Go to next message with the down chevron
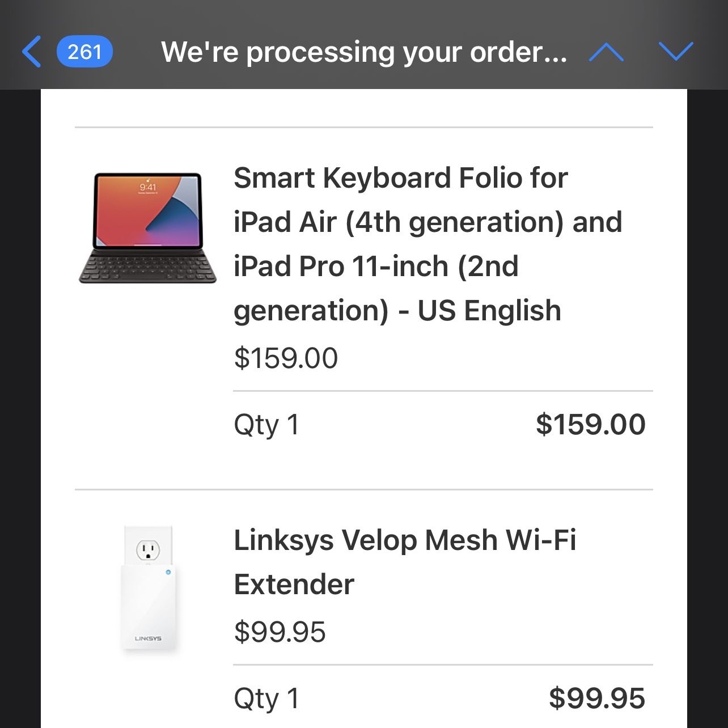 [x=676, y=52]
